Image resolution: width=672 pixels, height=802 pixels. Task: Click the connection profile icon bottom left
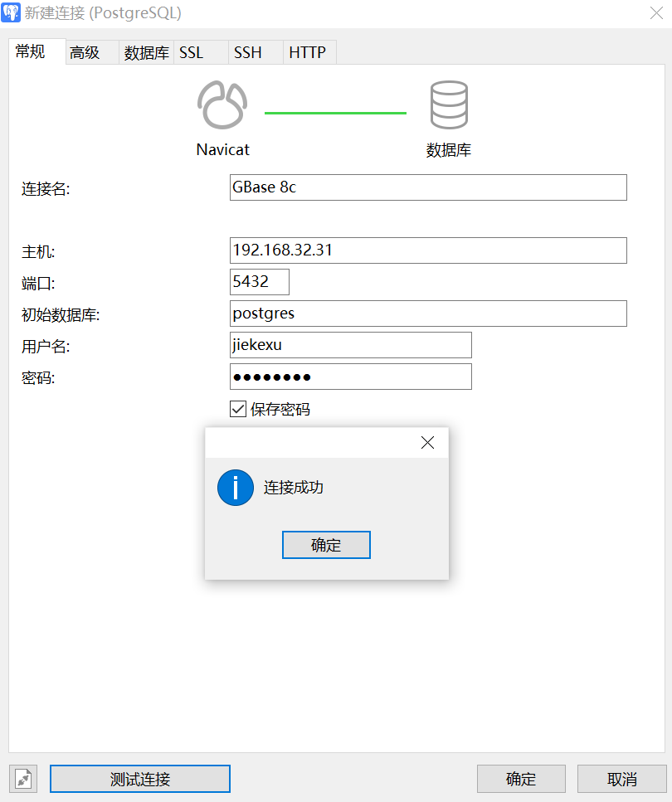pos(22,778)
